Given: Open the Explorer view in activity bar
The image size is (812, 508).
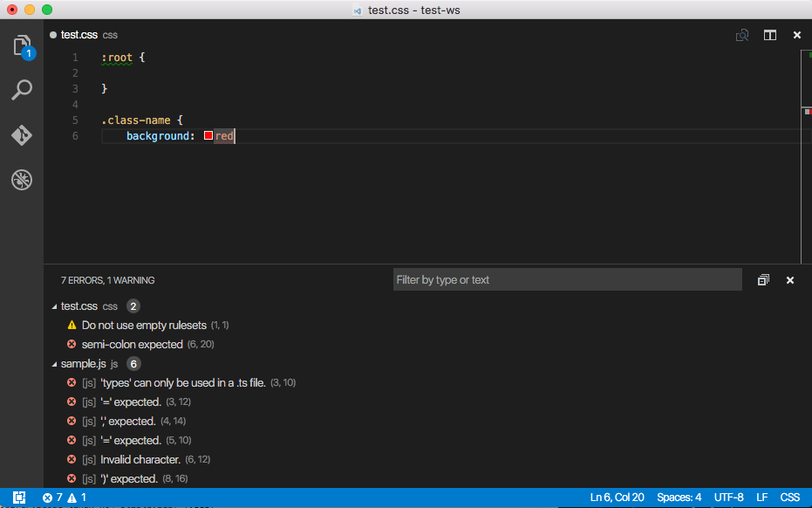Looking at the screenshot, I should pos(22,45).
